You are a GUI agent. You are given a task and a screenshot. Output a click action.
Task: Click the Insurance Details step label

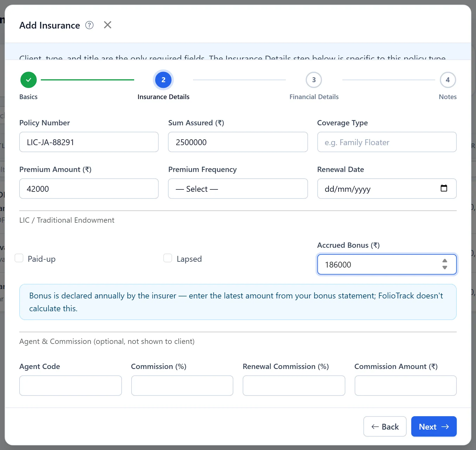(x=163, y=97)
